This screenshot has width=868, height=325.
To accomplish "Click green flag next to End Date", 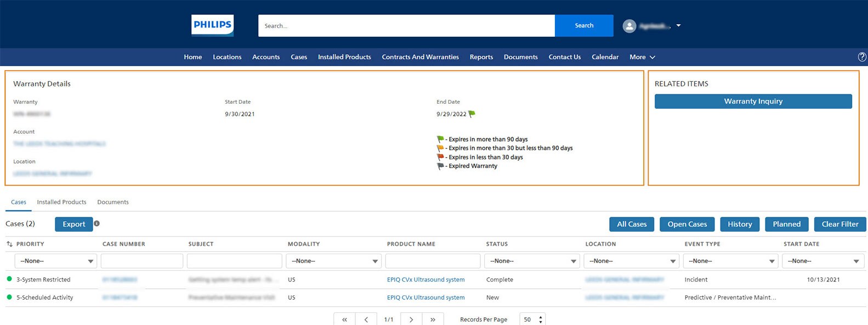I will point(472,114).
